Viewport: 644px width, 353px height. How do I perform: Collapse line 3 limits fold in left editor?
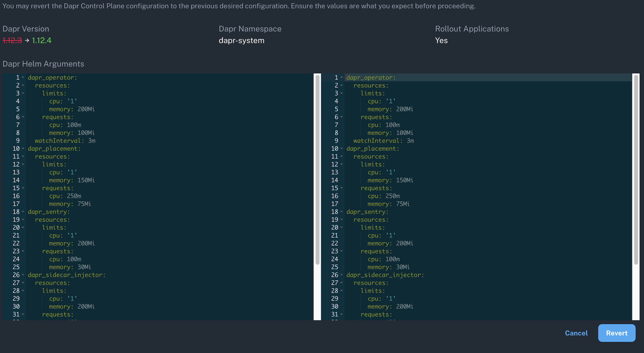[x=23, y=93]
